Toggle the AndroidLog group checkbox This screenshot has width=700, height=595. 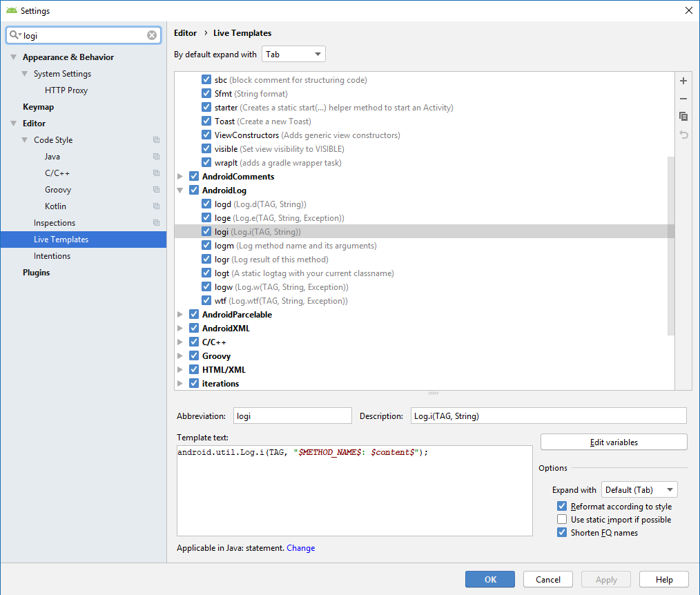[194, 190]
